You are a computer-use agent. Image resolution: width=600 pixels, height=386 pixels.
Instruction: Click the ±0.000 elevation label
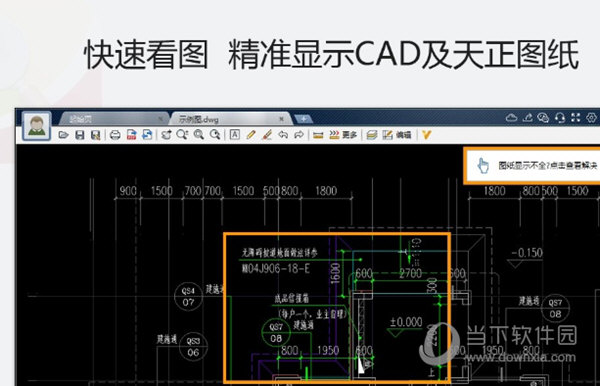point(406,322)
